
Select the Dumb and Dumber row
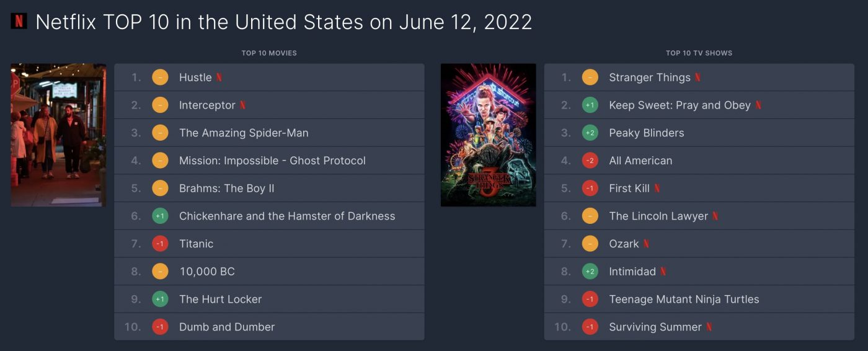tap(269, 327)
